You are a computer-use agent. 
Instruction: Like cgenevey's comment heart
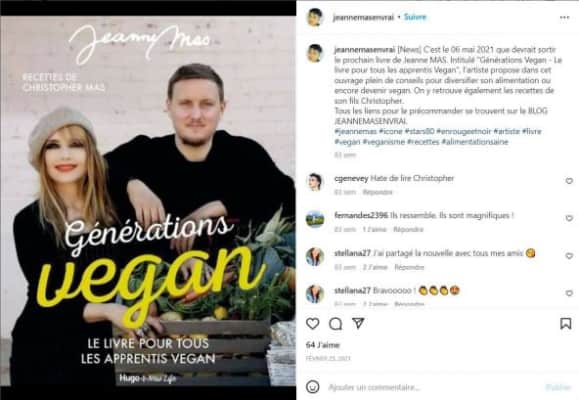(569, 181)
